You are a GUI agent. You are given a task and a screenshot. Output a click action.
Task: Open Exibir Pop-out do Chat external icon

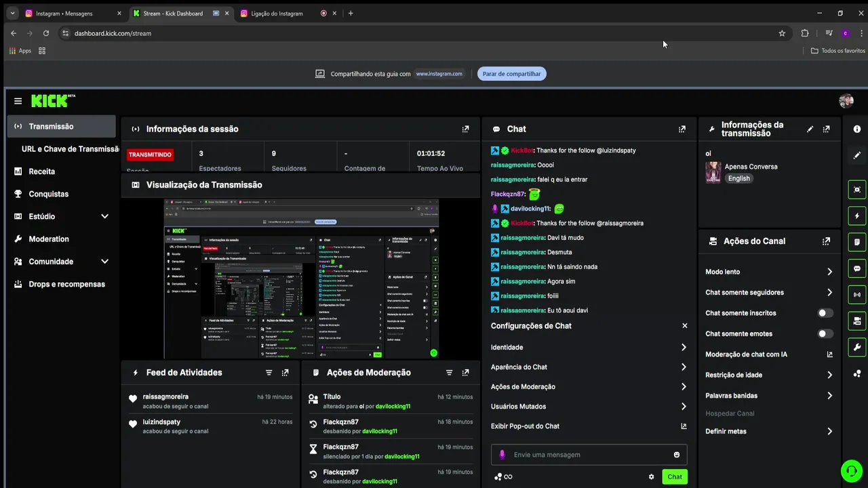(684, 426)
